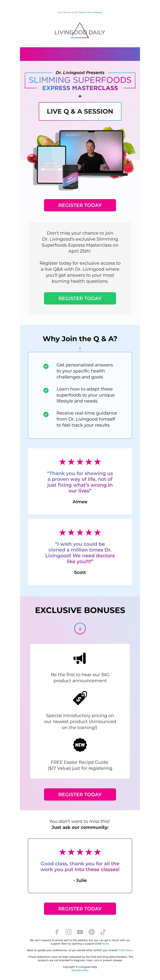Open the Instagram icon in footer

pyautogui.click(x=68, y=932)
